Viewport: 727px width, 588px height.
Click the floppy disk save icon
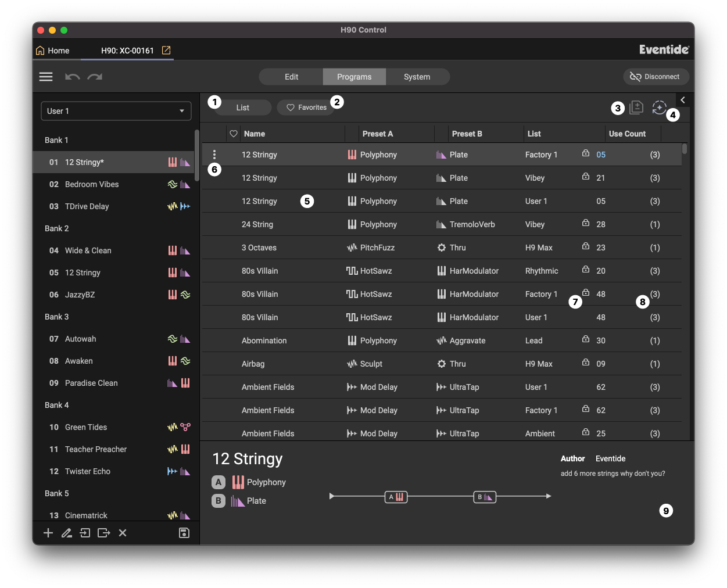[184, 533]
